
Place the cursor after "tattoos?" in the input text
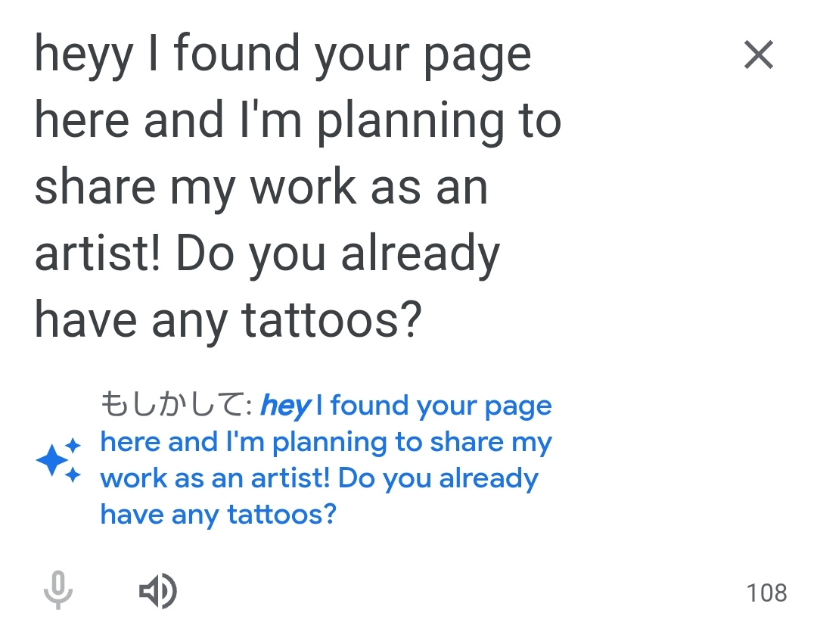[421, 322]
